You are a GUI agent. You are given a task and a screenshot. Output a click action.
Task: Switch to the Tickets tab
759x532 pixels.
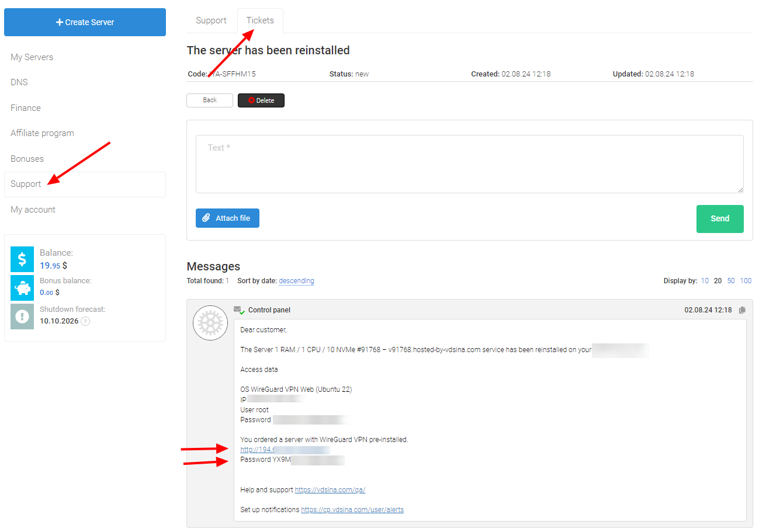click(260, 20)
